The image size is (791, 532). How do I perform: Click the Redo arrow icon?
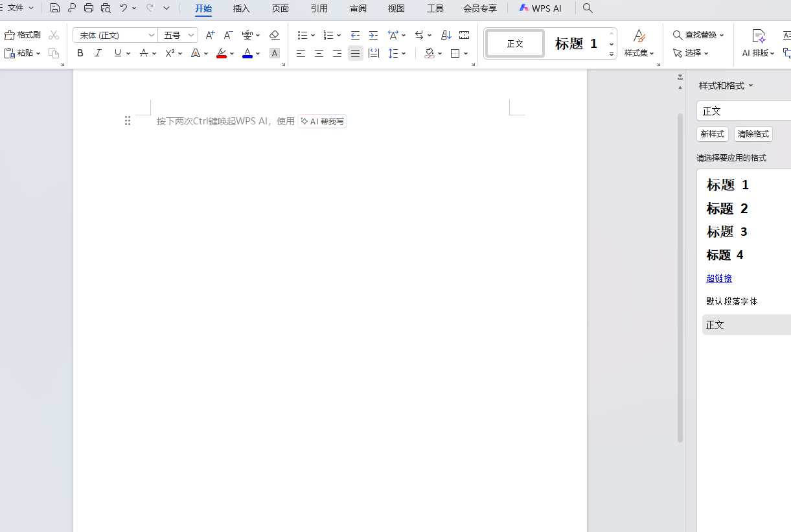click(149, 8)
